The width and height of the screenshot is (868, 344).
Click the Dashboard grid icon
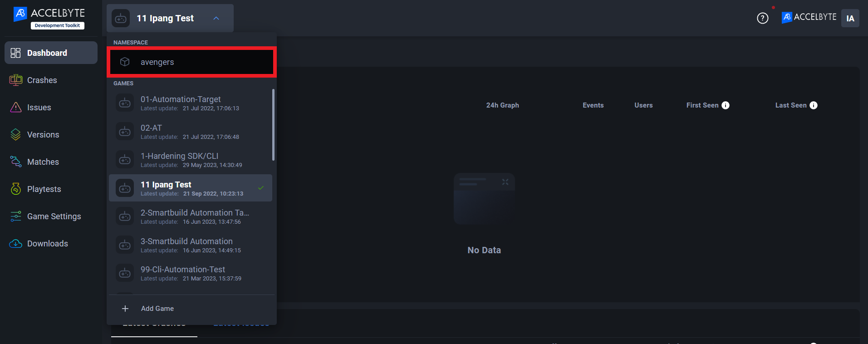tap(15, 53)
